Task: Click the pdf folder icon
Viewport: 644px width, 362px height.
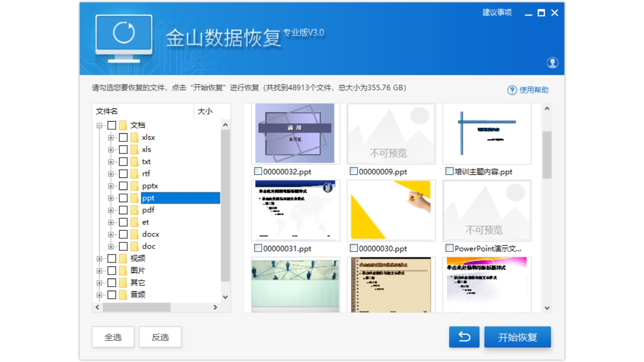Action: coord(134,210)
